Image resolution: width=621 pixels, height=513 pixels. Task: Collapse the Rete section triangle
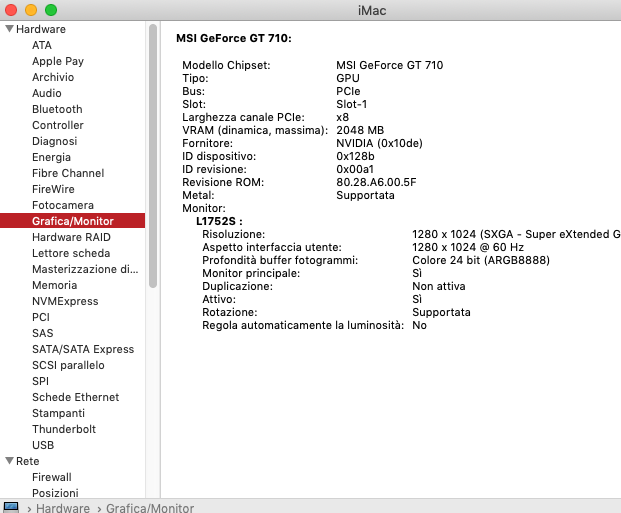pyautogui.click(x=10, y=461)
